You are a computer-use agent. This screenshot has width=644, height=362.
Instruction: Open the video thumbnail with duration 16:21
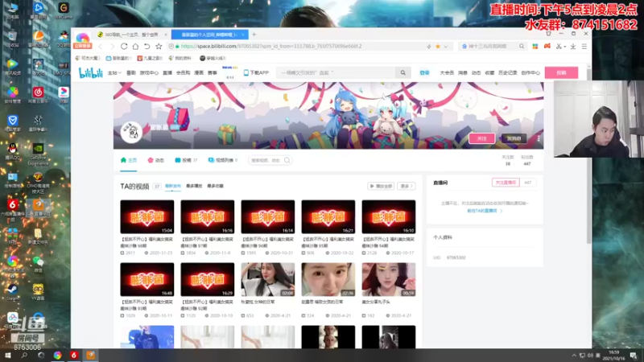(328, 216)
